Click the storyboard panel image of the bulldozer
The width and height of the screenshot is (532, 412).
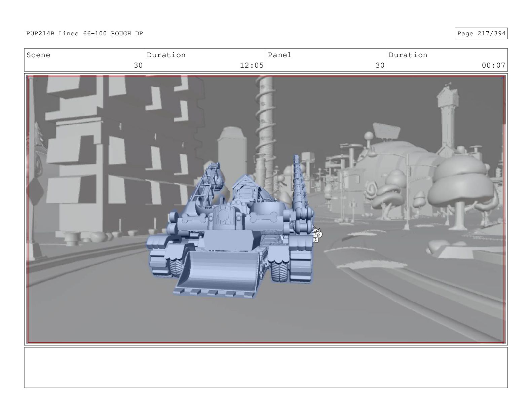266,210
